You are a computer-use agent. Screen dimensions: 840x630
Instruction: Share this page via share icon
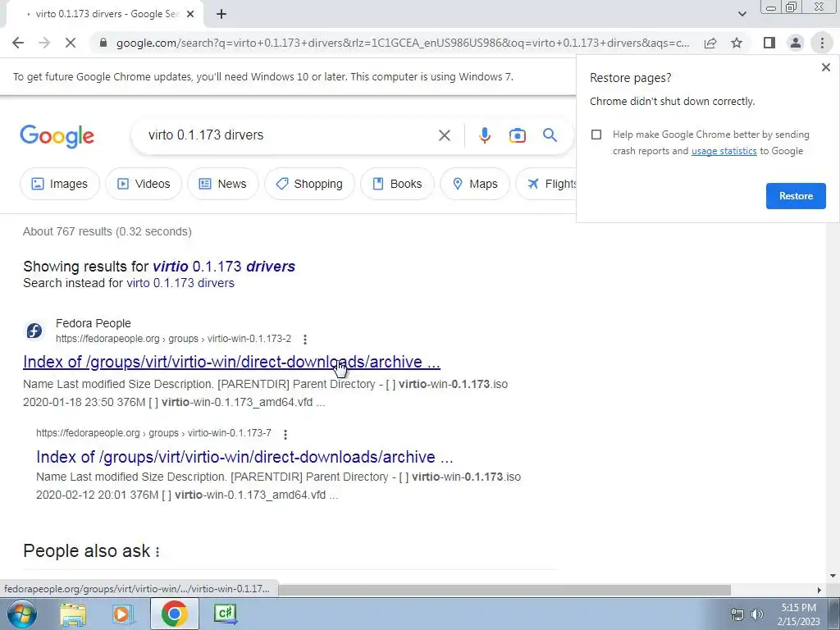[710, 43]
